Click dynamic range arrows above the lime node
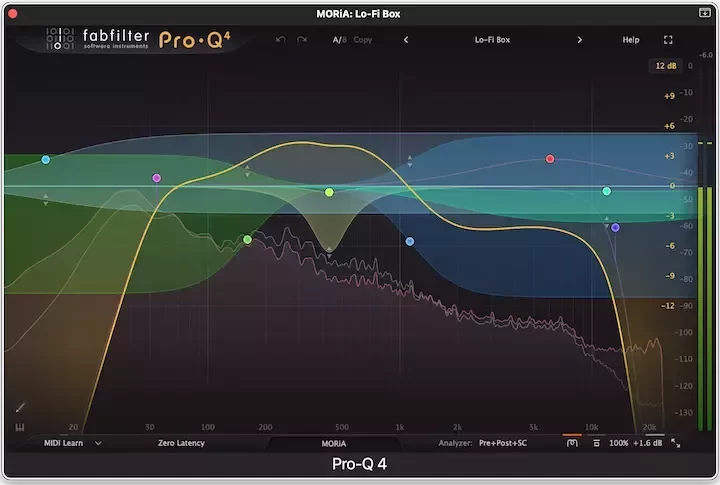720x485 pixels. point(329,252)
